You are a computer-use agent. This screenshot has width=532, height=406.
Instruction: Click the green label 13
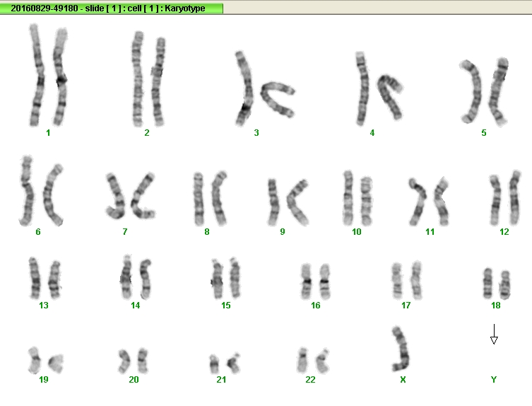pyautogui.click(x=44, y=306)
